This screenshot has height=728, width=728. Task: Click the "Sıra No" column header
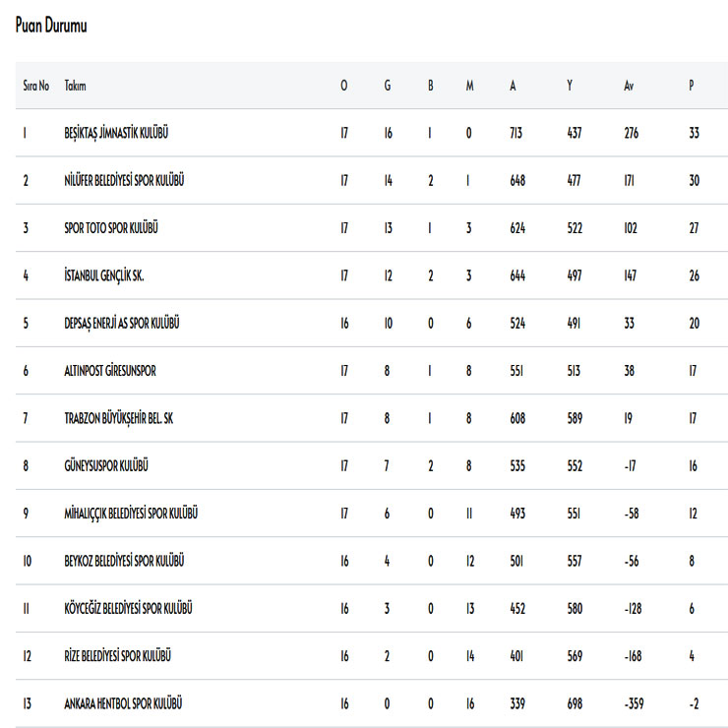coord(36,86)
